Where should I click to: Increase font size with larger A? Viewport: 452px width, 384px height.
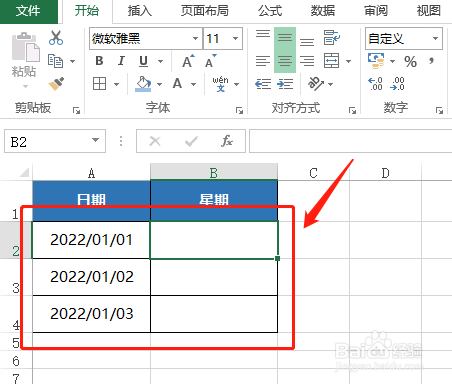[188, 61]
